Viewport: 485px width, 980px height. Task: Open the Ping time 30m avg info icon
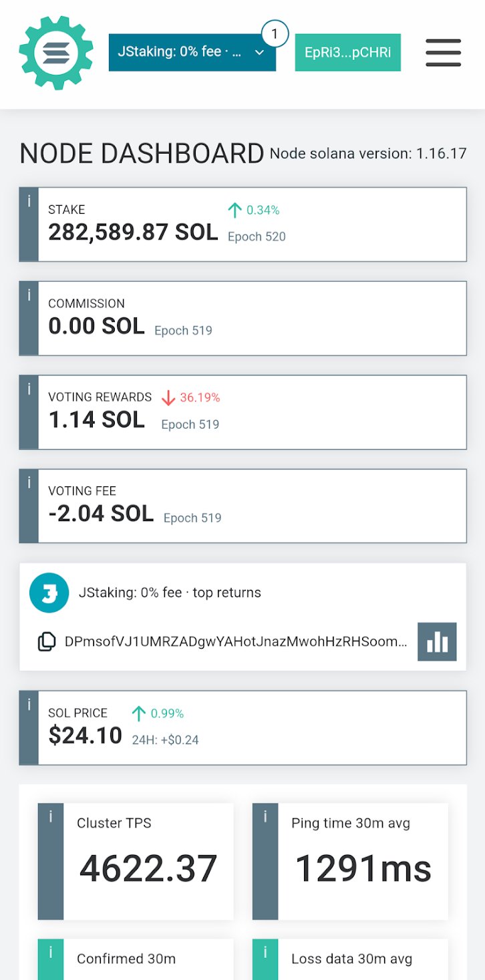pos(265,814)
